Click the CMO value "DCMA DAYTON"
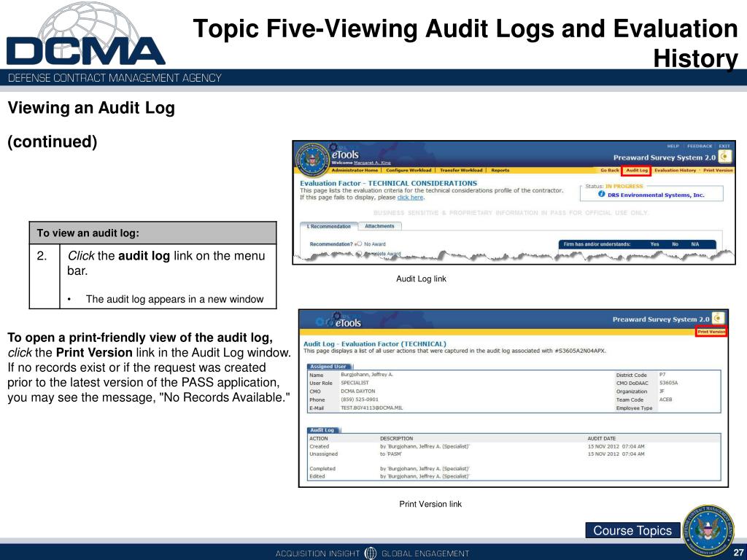This screenshot has height=560, width=747. pos(357,392)
